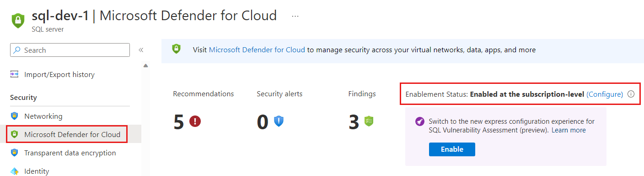Screen dimensions: 644x176
Task: Click the Enable button
Action: tap(452, 149)
